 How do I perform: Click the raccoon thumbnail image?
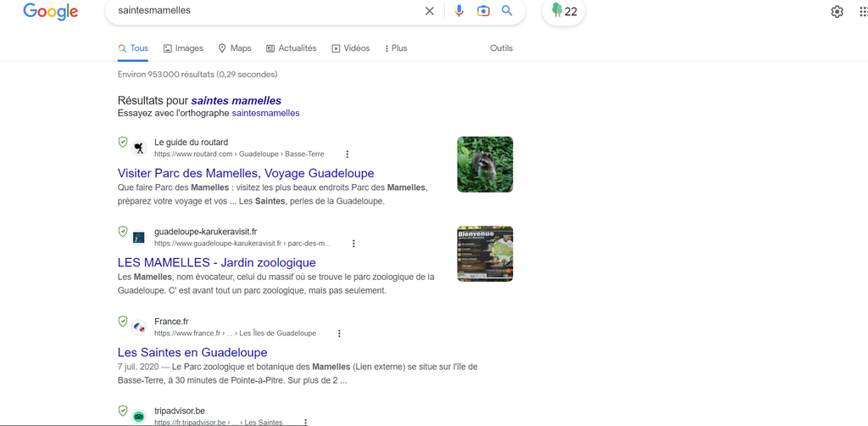(485, 164)
